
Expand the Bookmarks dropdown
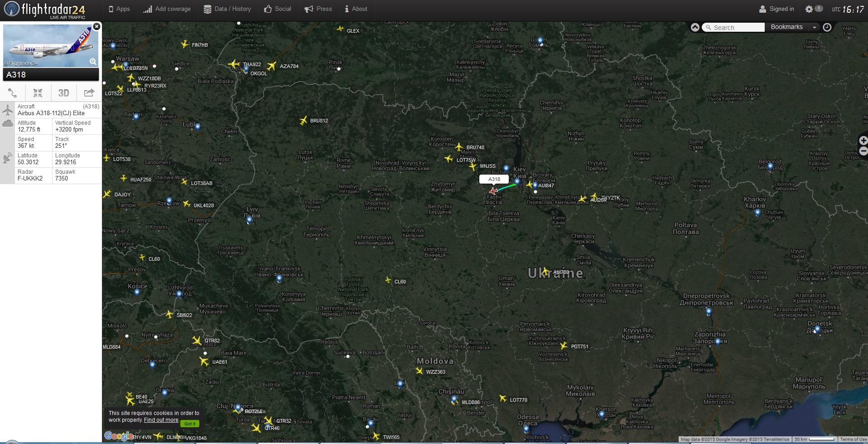(x=814, y=27)
